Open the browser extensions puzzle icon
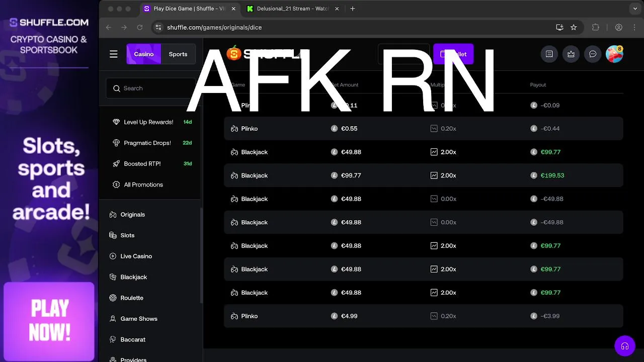The height and width of the screenshot is (362, 644). [x=596, y=27]
